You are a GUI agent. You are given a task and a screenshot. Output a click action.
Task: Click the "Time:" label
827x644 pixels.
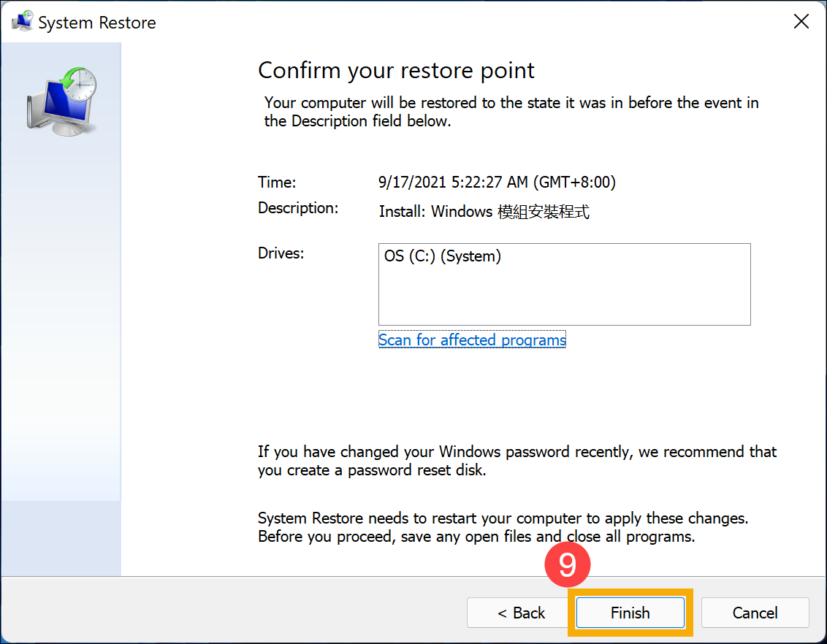(x=277, y=183)
